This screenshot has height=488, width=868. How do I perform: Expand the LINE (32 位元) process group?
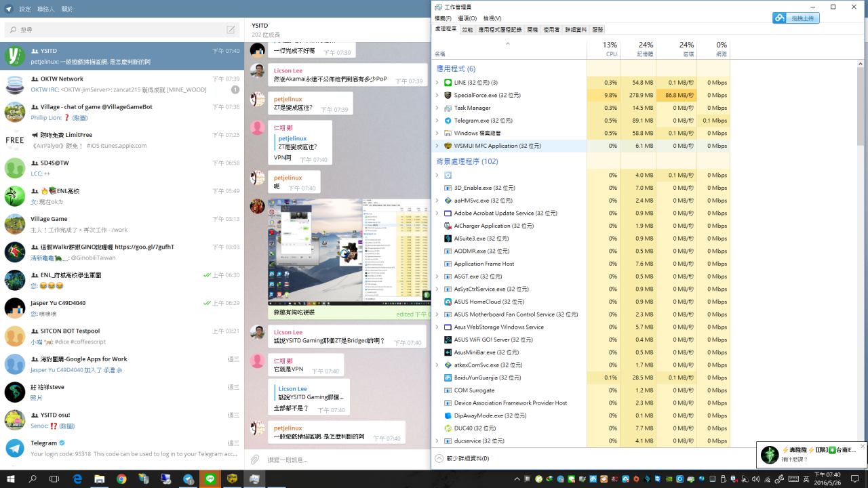[x=437, y=83]
